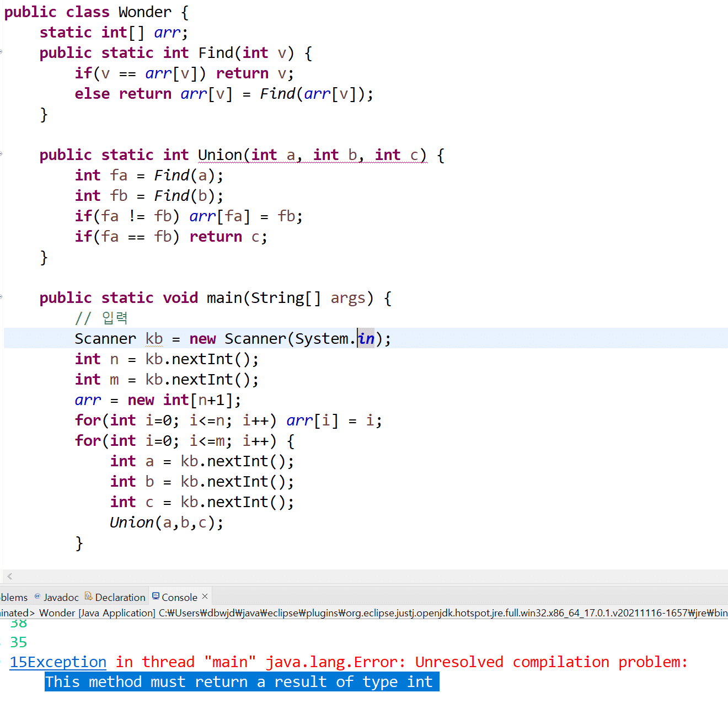The width and height of the screenshot is (728, 703).
Task: Open the Declaration tab
Action: [x=115, y=597]
